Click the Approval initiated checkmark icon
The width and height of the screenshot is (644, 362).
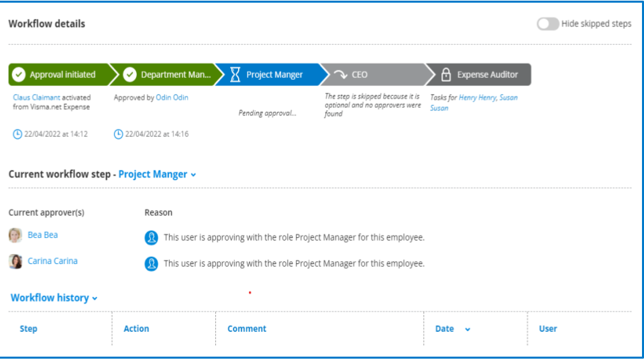[19, 74]
